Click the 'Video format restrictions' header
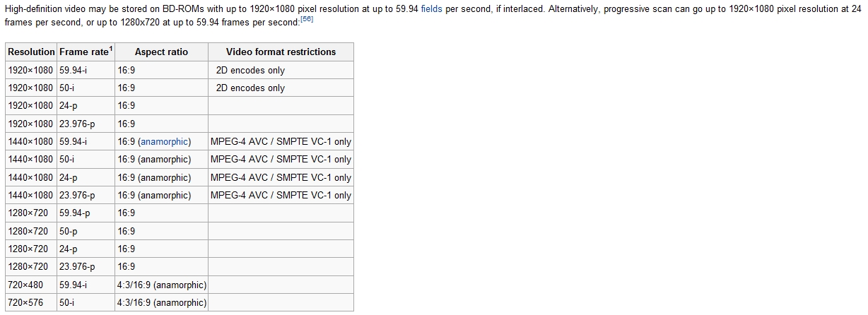Screen dimensions: 868x315 point(281,52)
